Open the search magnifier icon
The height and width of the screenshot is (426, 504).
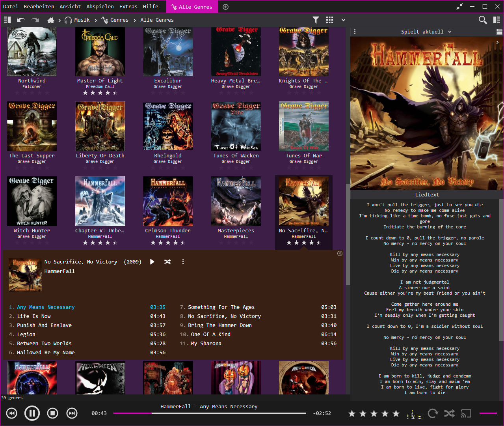coord(483,20)
